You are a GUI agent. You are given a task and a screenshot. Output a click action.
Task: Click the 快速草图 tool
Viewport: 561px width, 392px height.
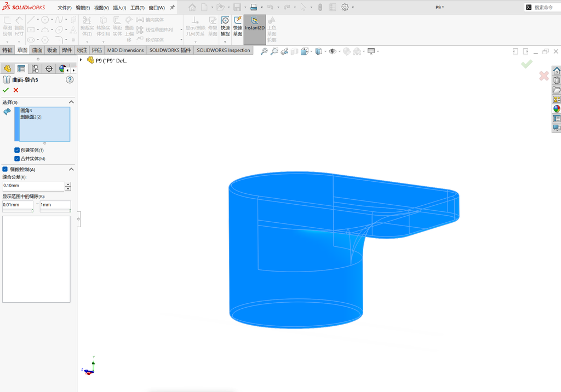coord(238,26)
